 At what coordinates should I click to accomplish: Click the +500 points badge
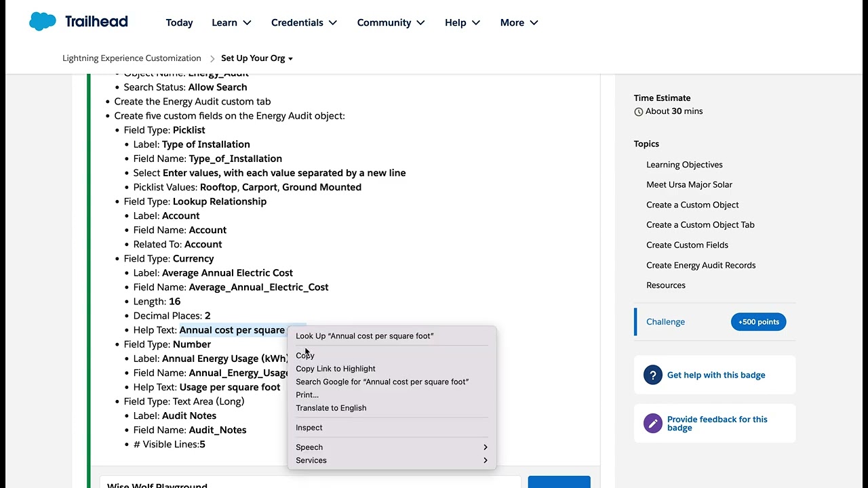pyautogui.click(x=758, y=322)
